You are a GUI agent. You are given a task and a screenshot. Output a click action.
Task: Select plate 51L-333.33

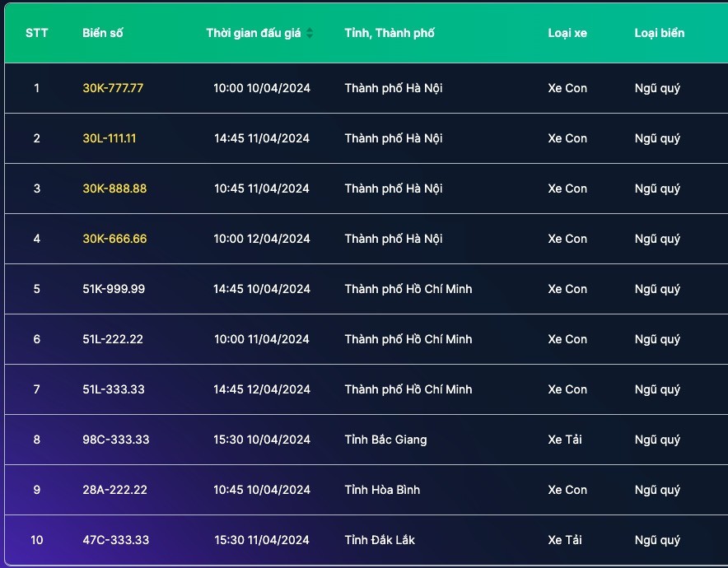coord(114,389)
